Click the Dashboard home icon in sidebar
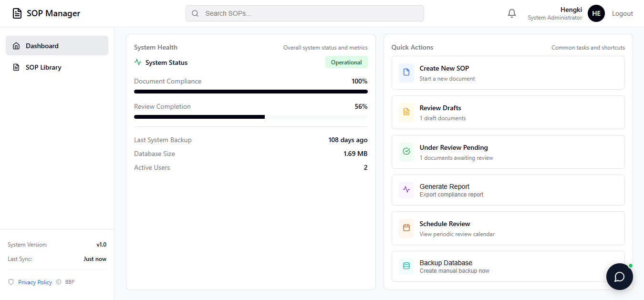Image resolution: width=644 pixels, height=300 pixels. [x=16, y=46]
